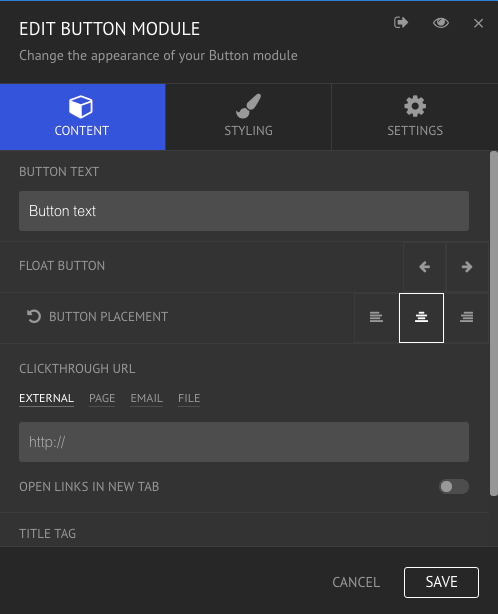Close the Edit Button Module panel
Screen dimensions: 498x614
478,23
